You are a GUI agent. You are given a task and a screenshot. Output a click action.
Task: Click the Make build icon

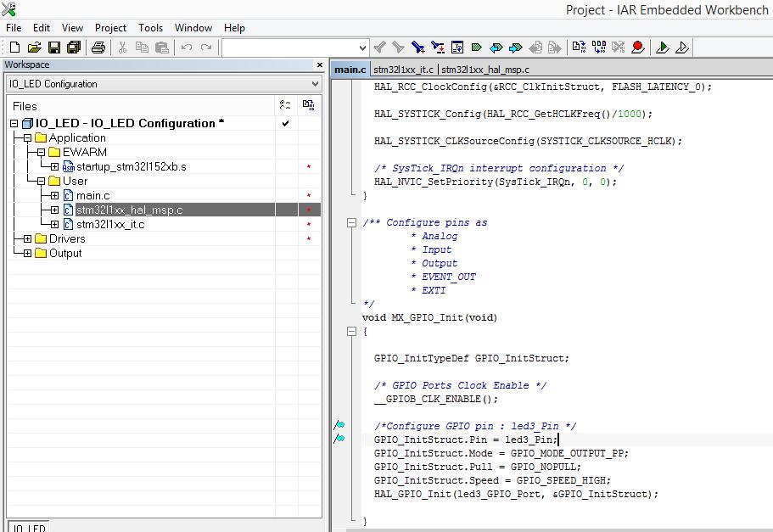[599, 48]
